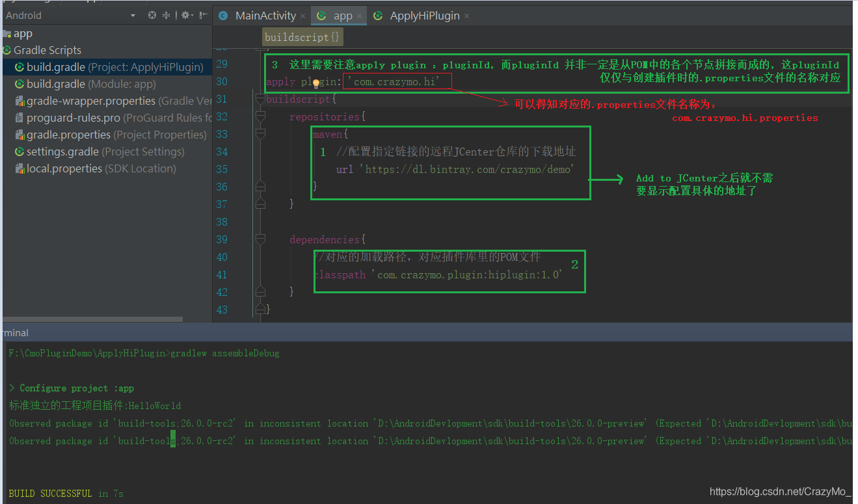Select settings.gradle (Project Settings)
Screen dimensions: 858x504
pyautogui.click(x=106, y=152)
